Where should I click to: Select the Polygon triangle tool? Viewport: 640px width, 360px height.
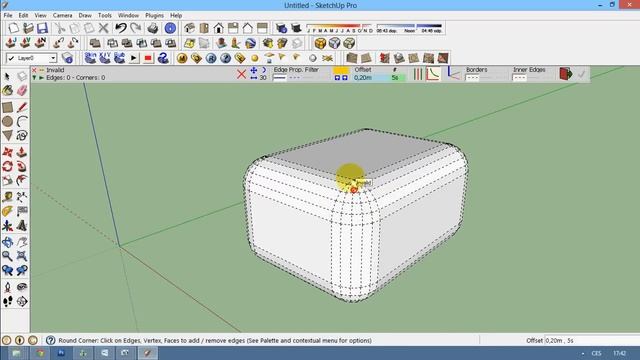[x=7, y=136]
